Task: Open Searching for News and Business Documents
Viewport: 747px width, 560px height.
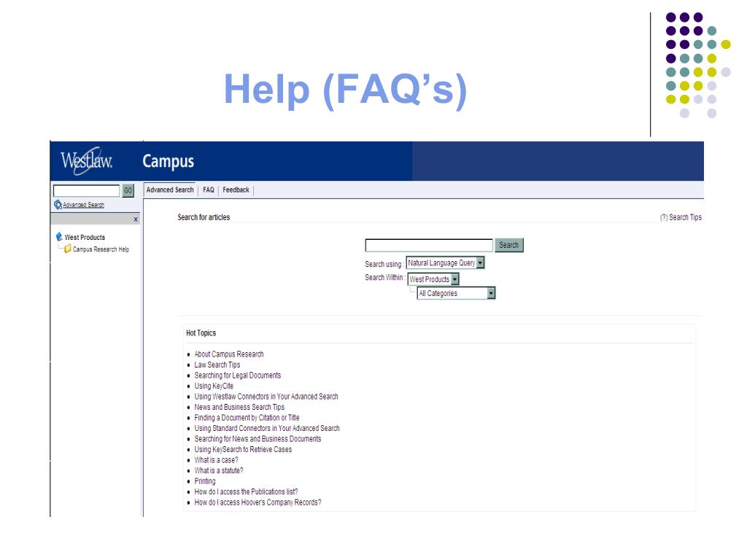Action: pyautogui.click(x=258, y=439)
